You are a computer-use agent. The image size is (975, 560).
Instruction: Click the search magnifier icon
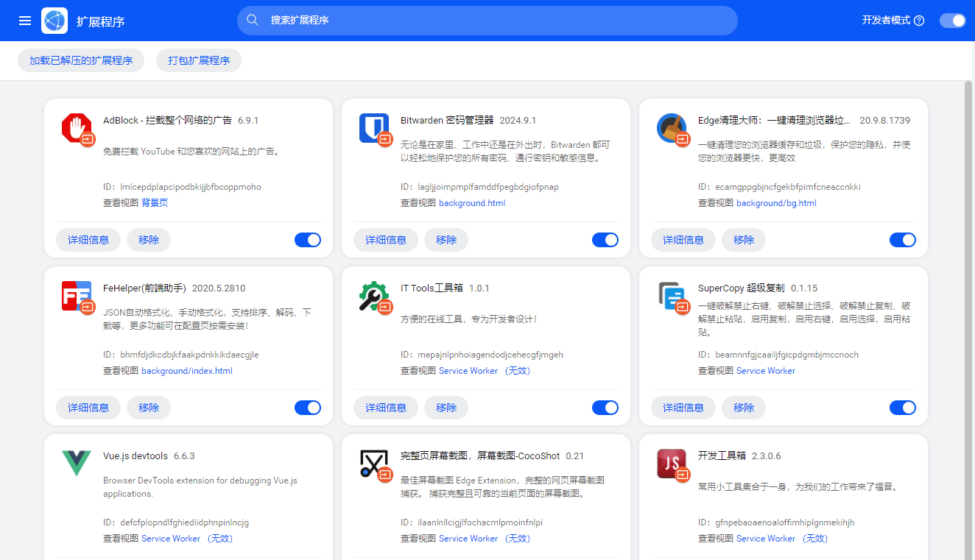tap(253, 20)
